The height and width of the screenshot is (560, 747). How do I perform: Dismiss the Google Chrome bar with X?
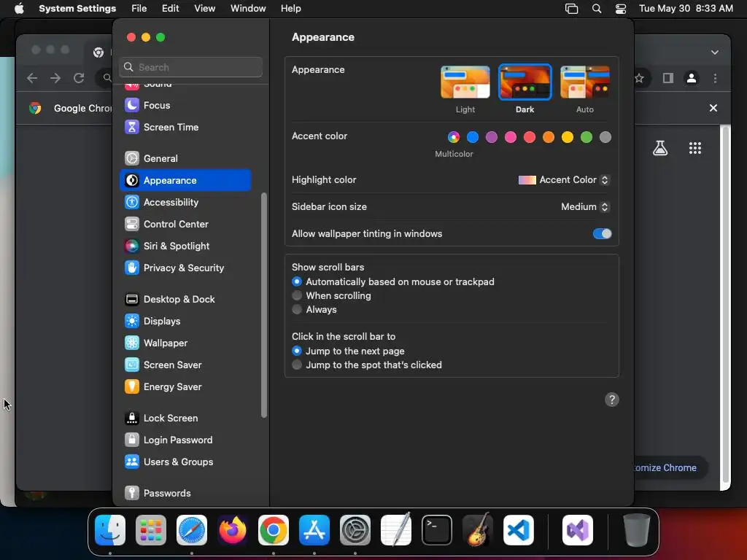[713, 108]
